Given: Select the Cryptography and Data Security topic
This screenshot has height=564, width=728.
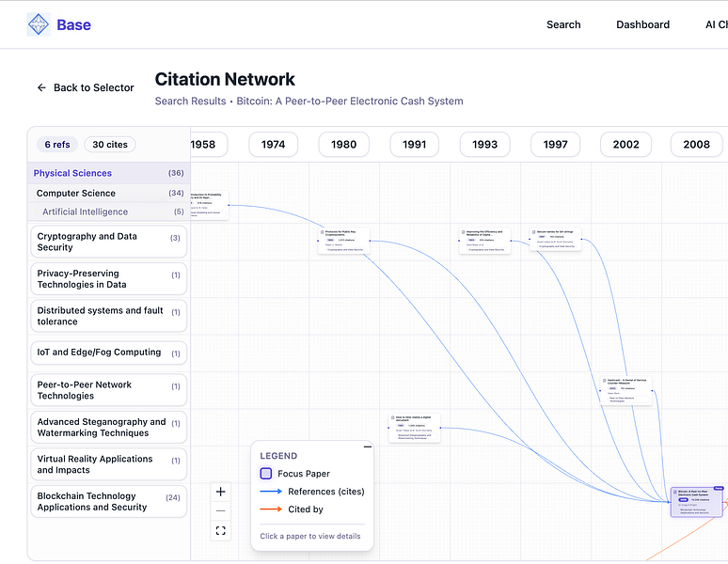Looking at the screenshot, I should click(x=109, y=242).
